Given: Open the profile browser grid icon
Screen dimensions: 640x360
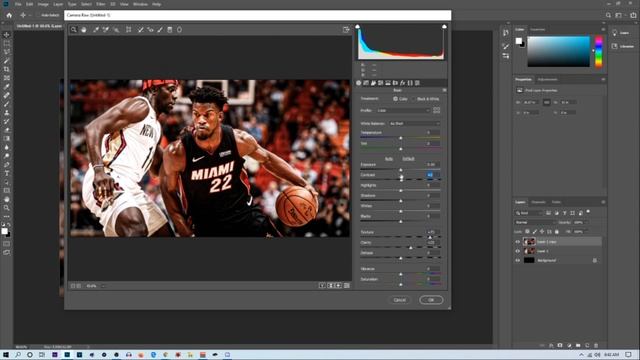Looking at the screenshot, I should (x=436, y=110).
